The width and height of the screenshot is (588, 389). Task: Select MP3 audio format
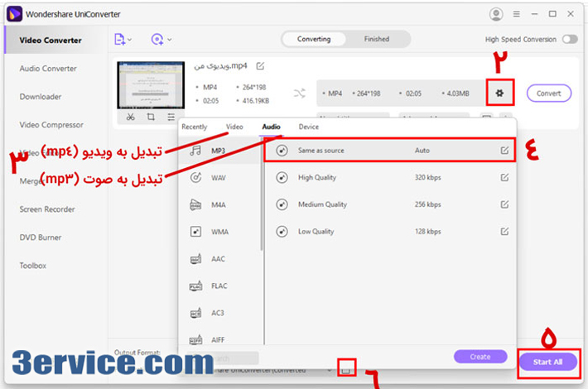click(219, 151)
